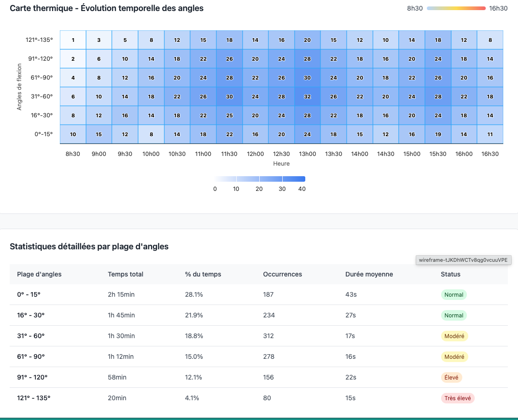
Task: Click the wireframe ID label tooltip
Action: [463, 260]
